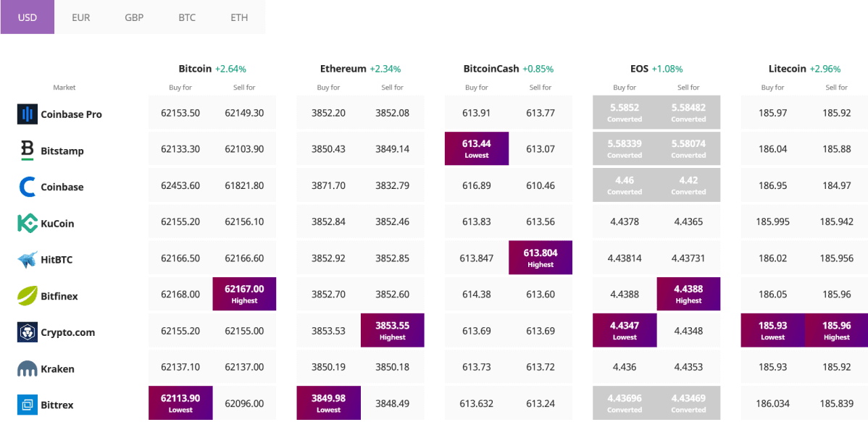The width and height of the screenshot is (868, 422).
Task: Click Bitstamp lowest BitcoinCash buy price 613.44
Action: tap(477, 148)
